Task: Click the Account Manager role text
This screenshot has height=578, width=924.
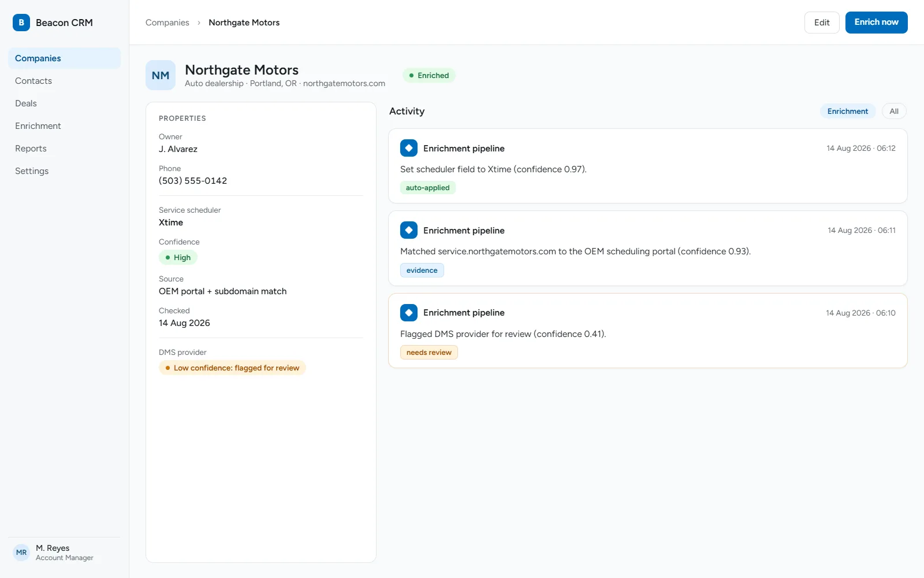Action: tap(65, 558)
